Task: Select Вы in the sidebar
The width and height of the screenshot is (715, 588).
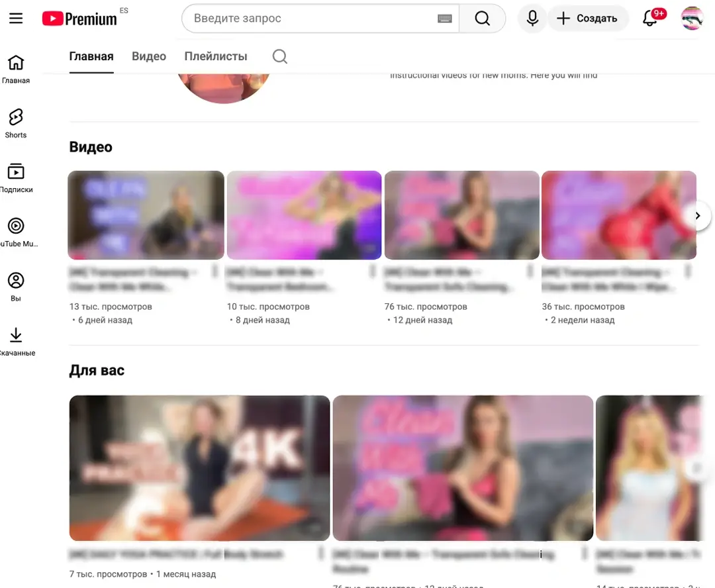Action: pyautogui.click(x=16, y=285)
